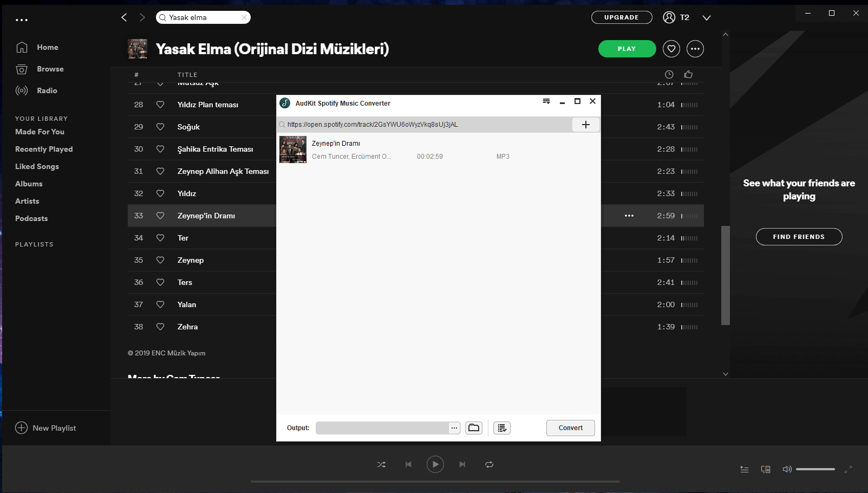The image size is (868, 493).
Task: Open the play queue
Action: point(745,469)
